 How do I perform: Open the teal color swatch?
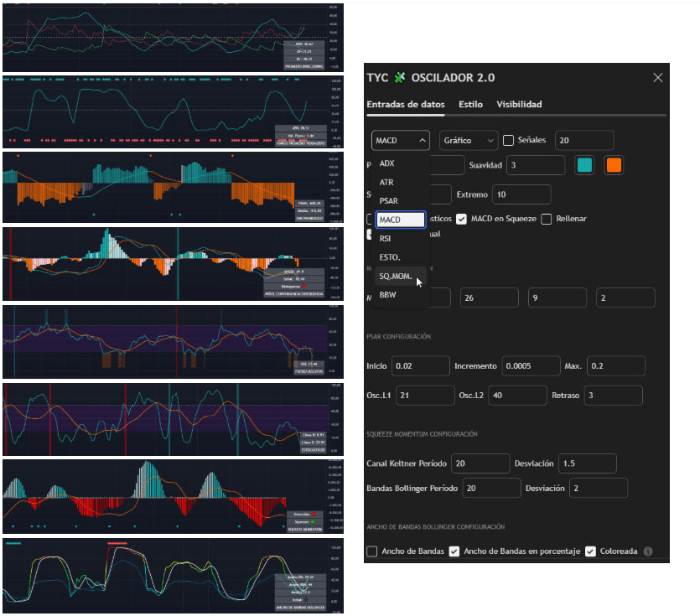point(584,165)
